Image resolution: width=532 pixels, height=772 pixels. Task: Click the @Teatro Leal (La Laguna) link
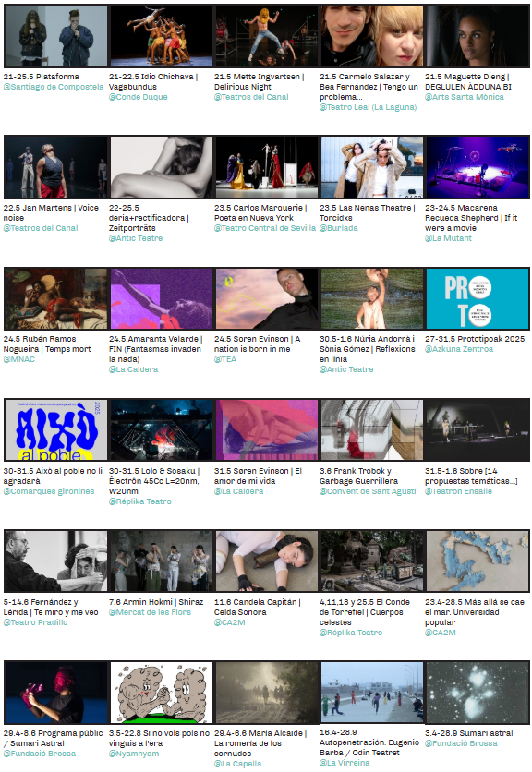point(368,107)
